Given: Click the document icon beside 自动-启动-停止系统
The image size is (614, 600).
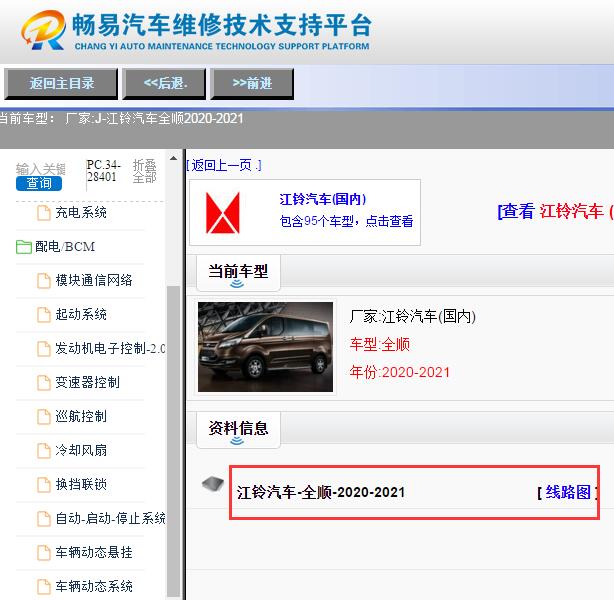Looking at the screenshot, I should [x=43, y=519].
